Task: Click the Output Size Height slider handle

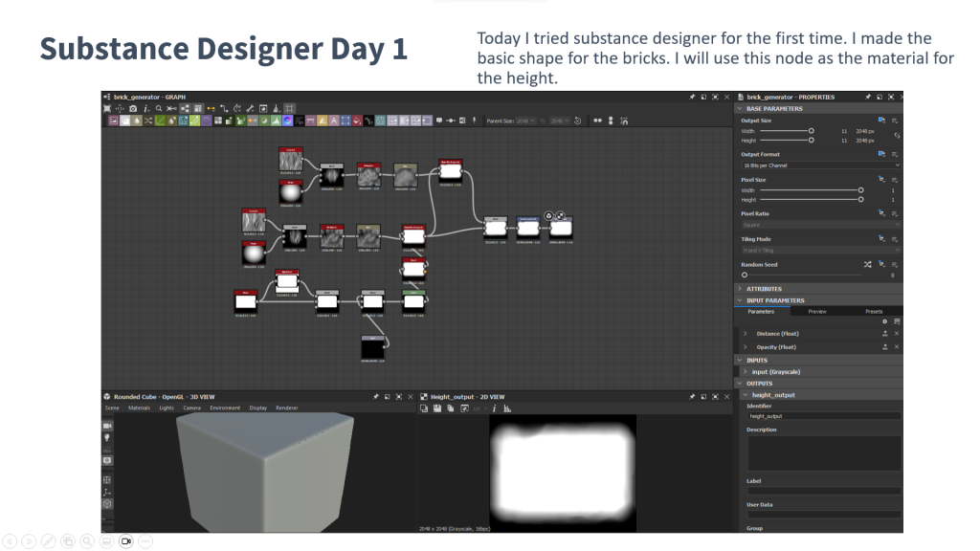Action: (812, 140)
